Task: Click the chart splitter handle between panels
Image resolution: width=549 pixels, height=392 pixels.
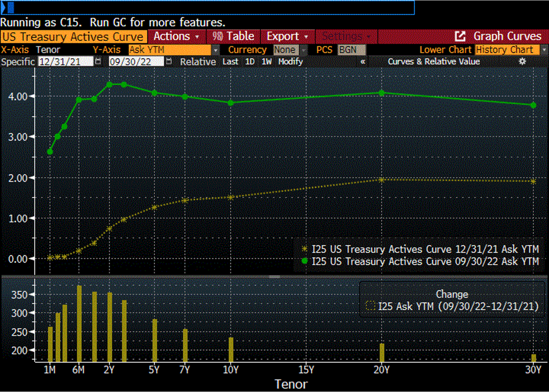Action: [274, 276]
